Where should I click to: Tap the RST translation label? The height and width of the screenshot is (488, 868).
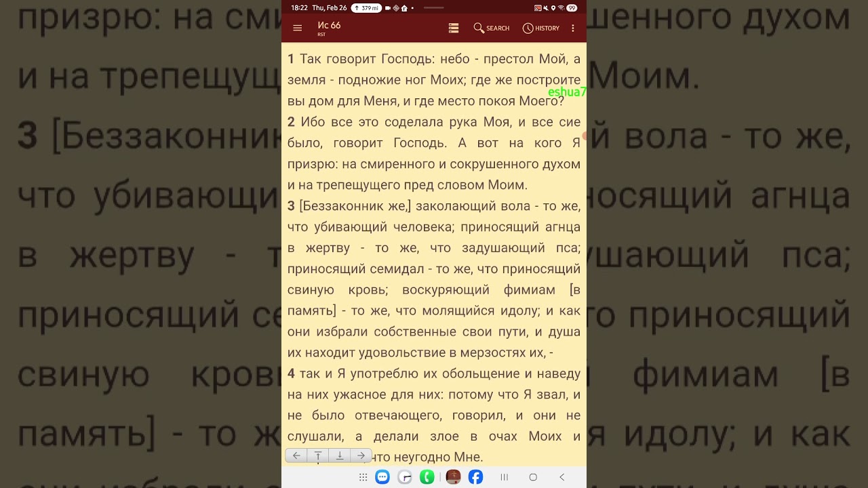pos(321,35)
